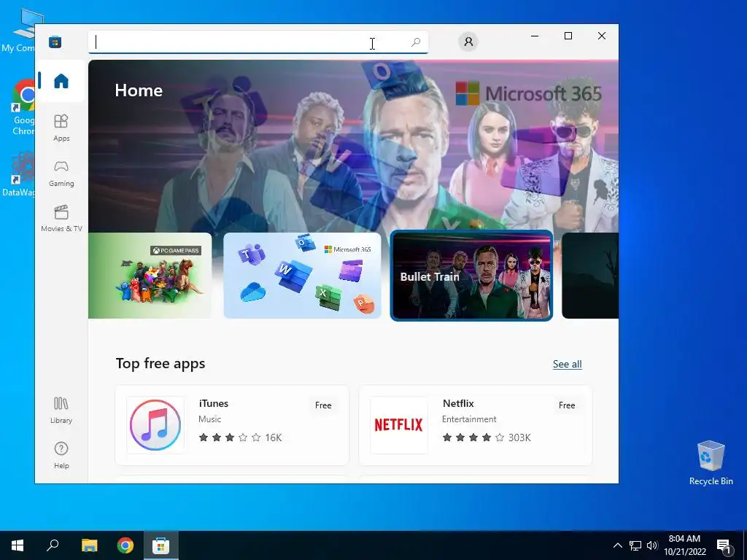The width and height of the screenshot is (747, 560).
Task: Open the notification center icon
Action: coord(724,545)
